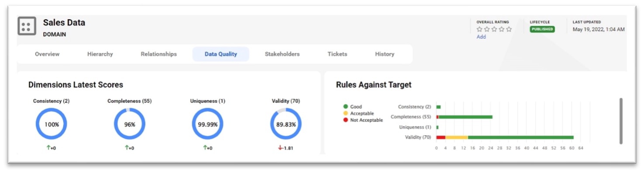Switch to the Hierarchy tab
This screenshot has width=644, height=175.
tap(100, 54)
